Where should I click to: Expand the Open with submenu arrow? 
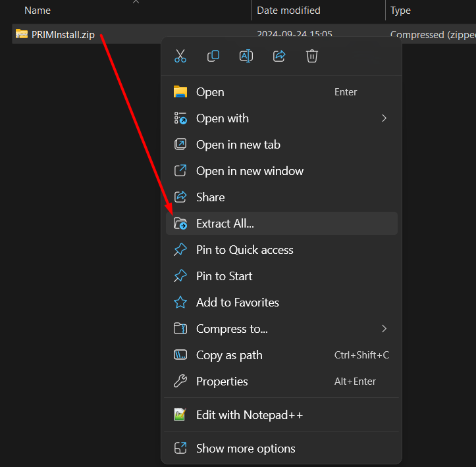click(384, 118)
